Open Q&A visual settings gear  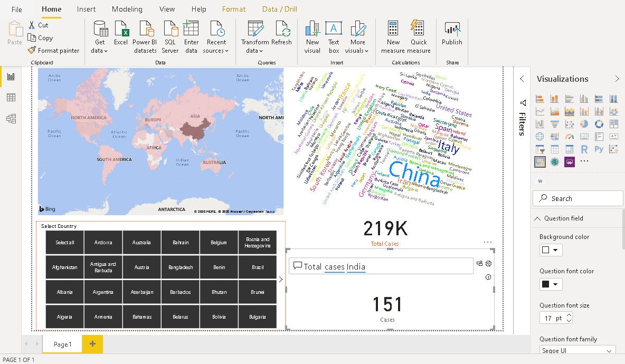(489, 263)
